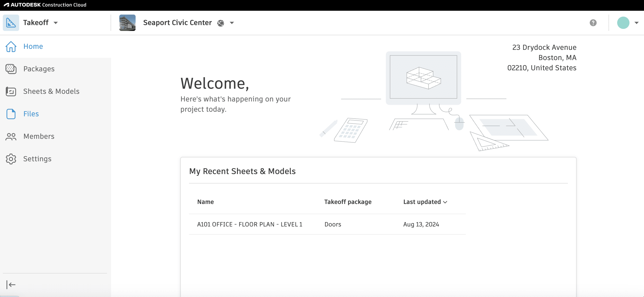Image resolution: width=644 pixels, height=297 pixels.
Task: Select the Members menu item
Action: pyautogui.click(x=39, y=136)
